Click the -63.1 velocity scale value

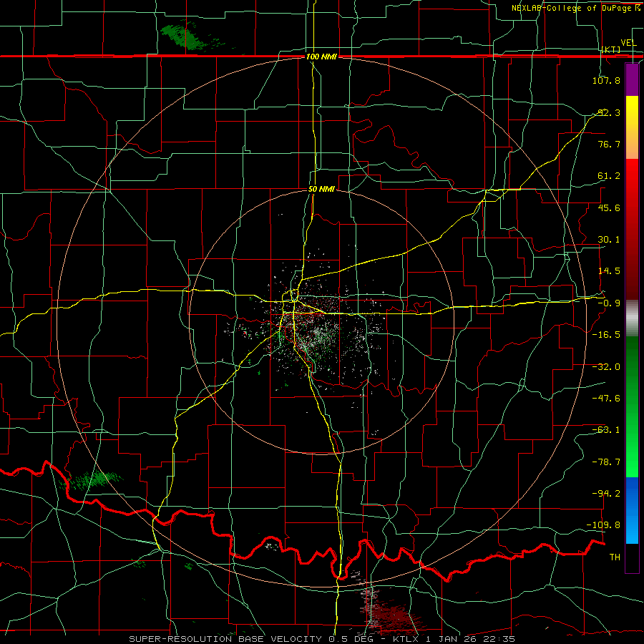coord(606,430)
